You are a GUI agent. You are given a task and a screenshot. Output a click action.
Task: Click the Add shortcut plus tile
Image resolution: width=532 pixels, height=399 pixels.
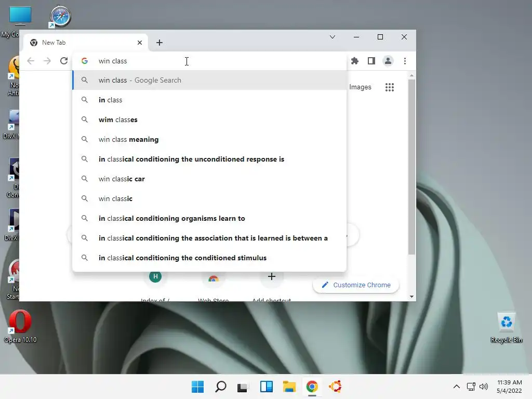coord(271,287)
